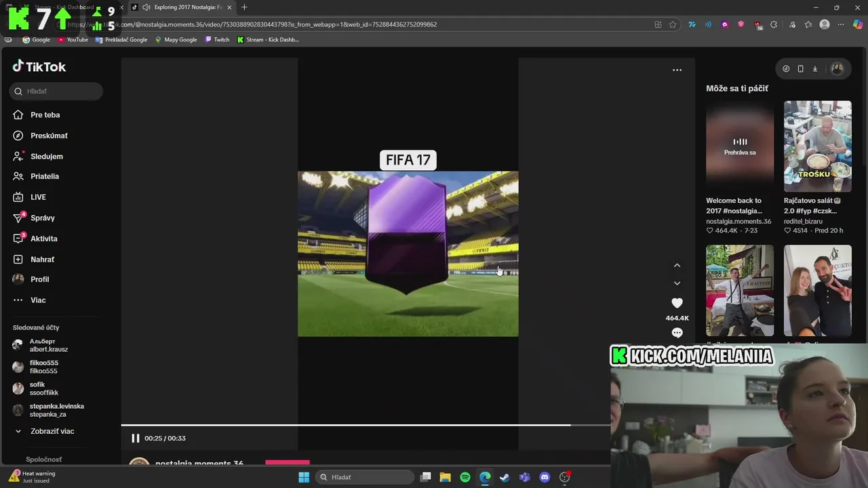Open Stream - Kick Dashb... bookmark

coord(268,39)
